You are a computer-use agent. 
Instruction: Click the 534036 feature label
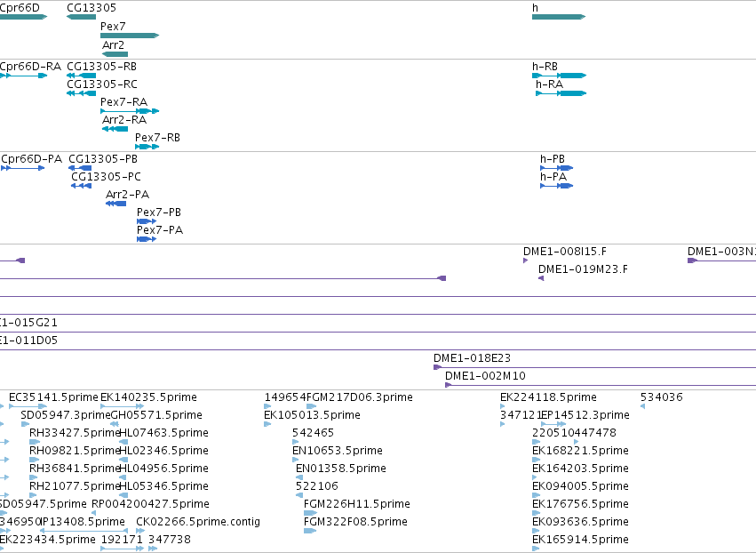click(662, 397)
